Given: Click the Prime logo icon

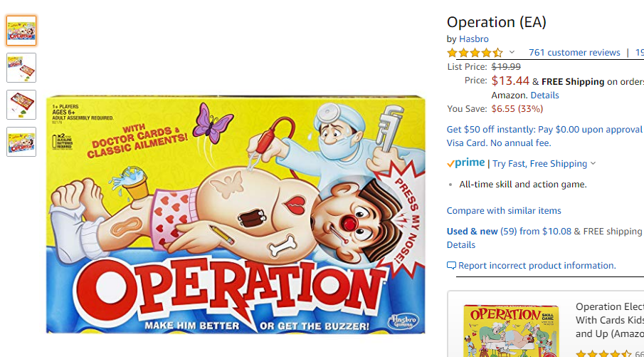Looking at the screenshot, I should (466, 163).
